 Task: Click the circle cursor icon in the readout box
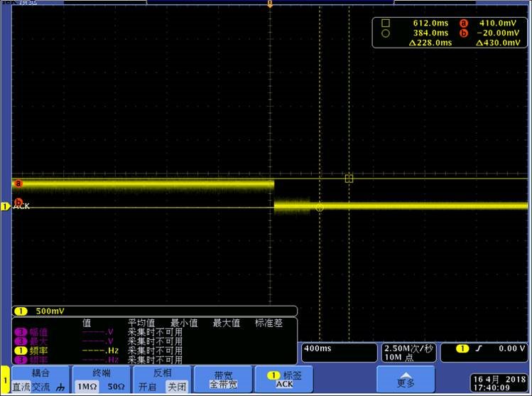386,33
